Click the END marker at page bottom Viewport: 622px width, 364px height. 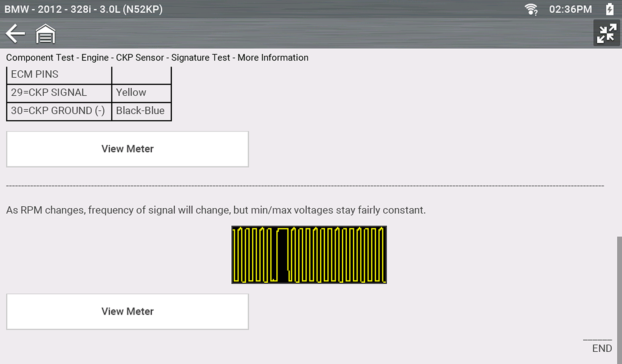[602, 348]
